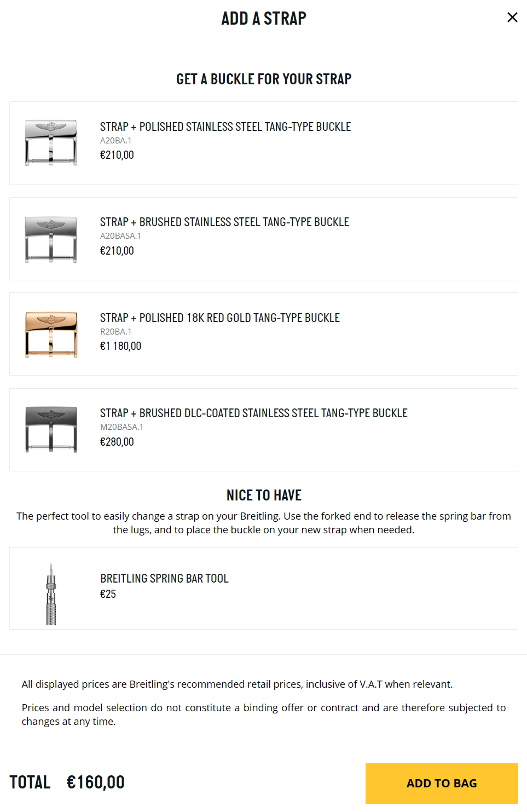Screen dimensions: 527x812
Task: Click the M20BASA.1 reference code
Action: [121, 427]
